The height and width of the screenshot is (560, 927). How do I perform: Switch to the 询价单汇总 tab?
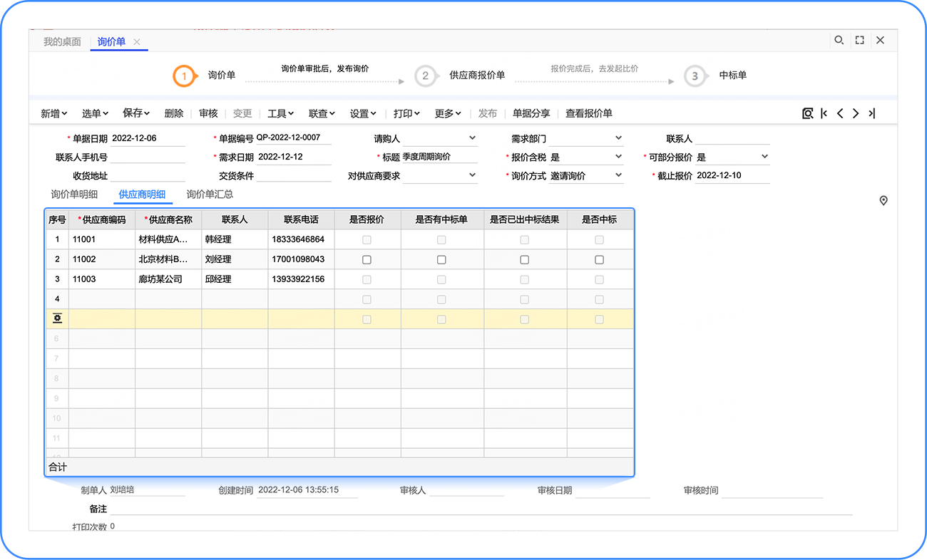click(210, 194)
